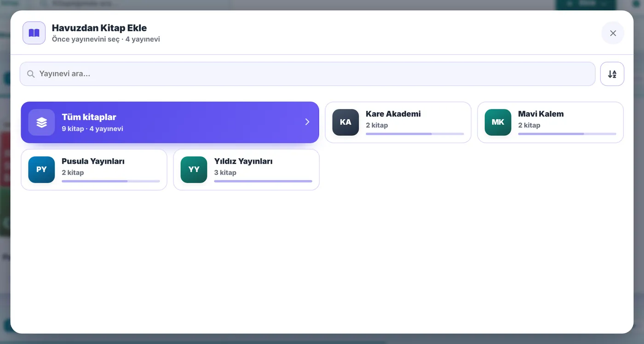644x344 pixels.
Task: Click the stacked layers icon on Tüm kitaplar
Action: point(41,122)
